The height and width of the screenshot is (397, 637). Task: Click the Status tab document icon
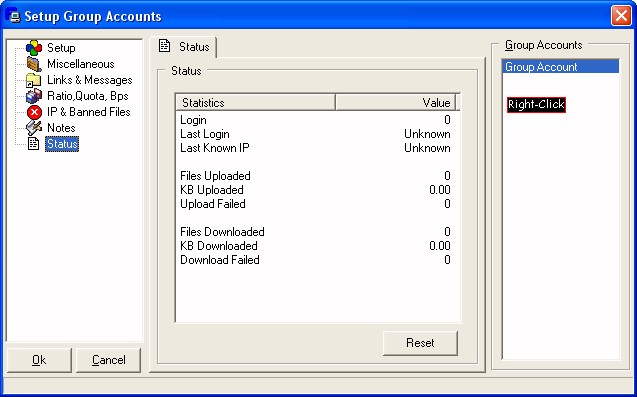[165, 46]
